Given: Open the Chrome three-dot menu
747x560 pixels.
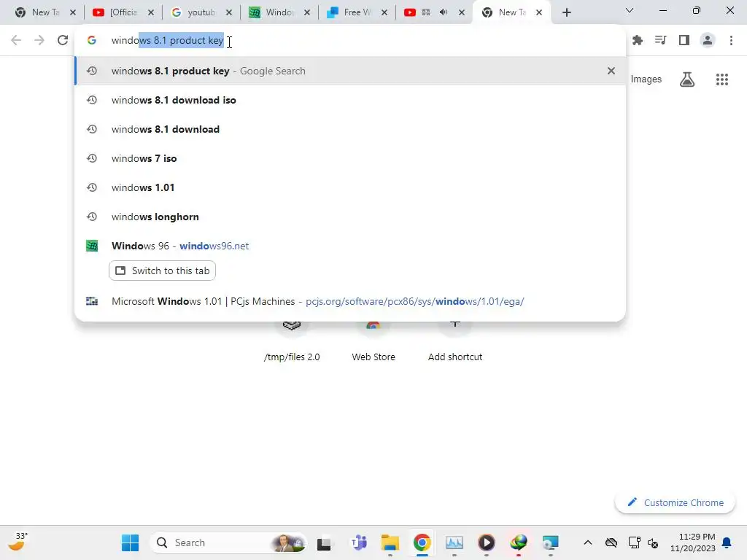Looking at the screenshot, I should pyautogui.click(x=731, y=41).
